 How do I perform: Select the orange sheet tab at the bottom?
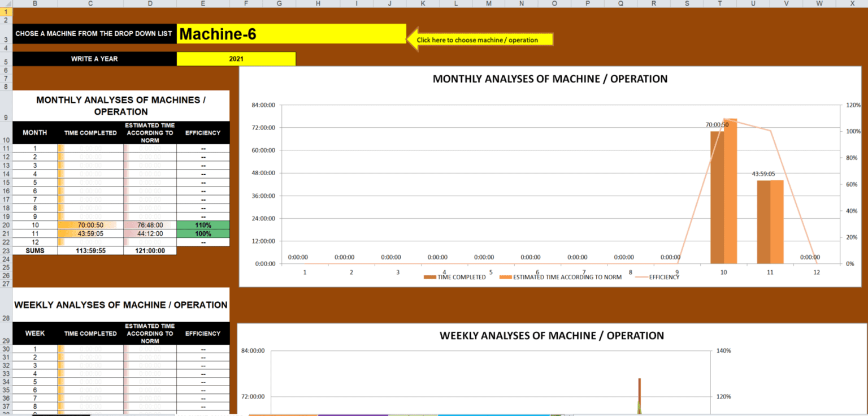[283, 414]
